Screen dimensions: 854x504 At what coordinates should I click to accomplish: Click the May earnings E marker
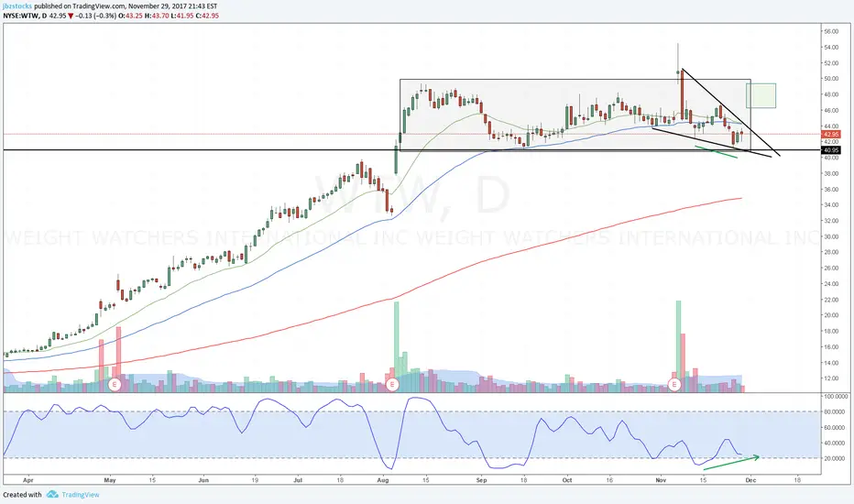tap(115, 385)
